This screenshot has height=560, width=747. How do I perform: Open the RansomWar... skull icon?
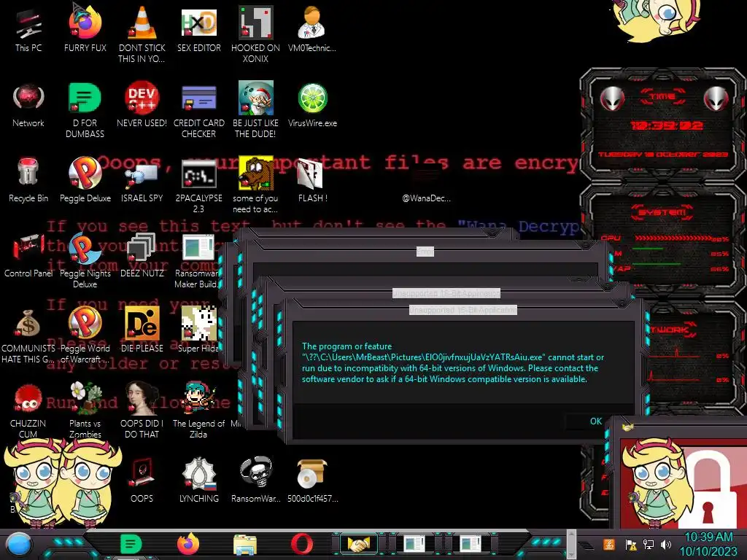(x=256, y=480)
